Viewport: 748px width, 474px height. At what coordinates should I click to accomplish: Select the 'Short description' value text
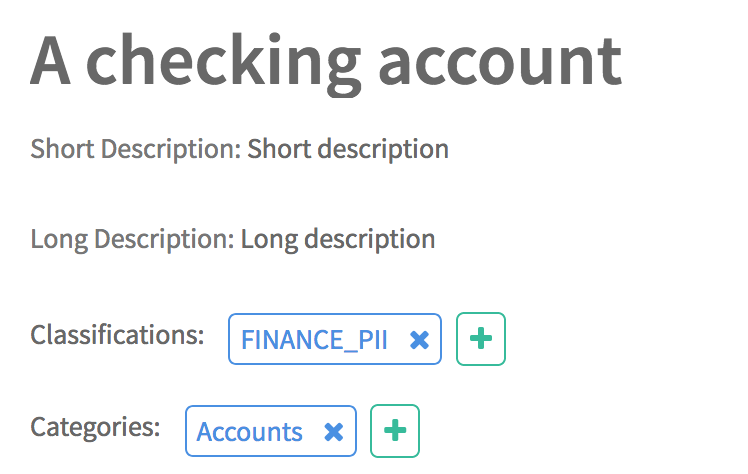348,150
